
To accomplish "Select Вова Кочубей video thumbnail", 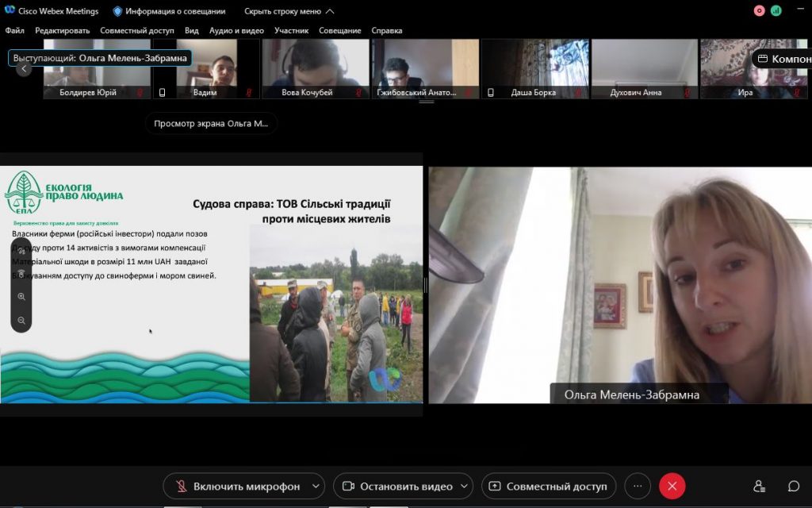I will pos(316,69).
